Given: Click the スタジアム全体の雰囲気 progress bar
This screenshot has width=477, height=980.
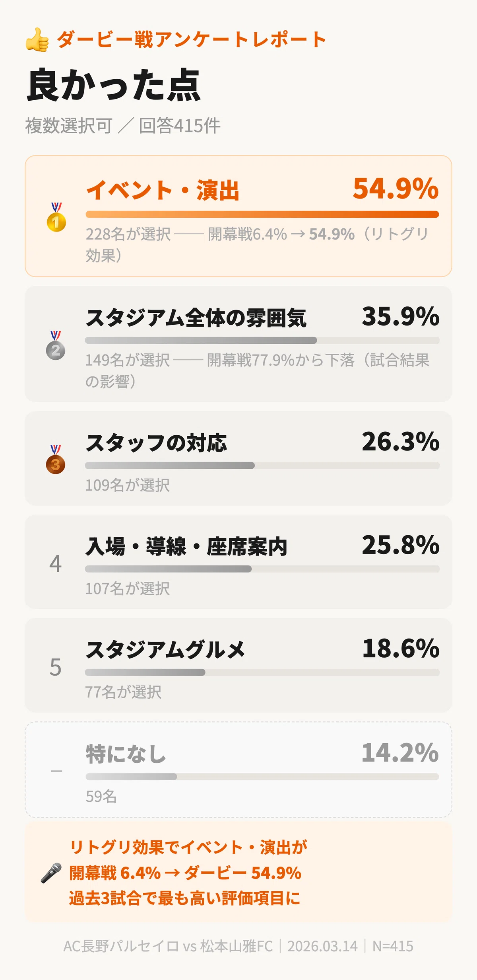Looking at the screenshot, I should click(262, 340).
